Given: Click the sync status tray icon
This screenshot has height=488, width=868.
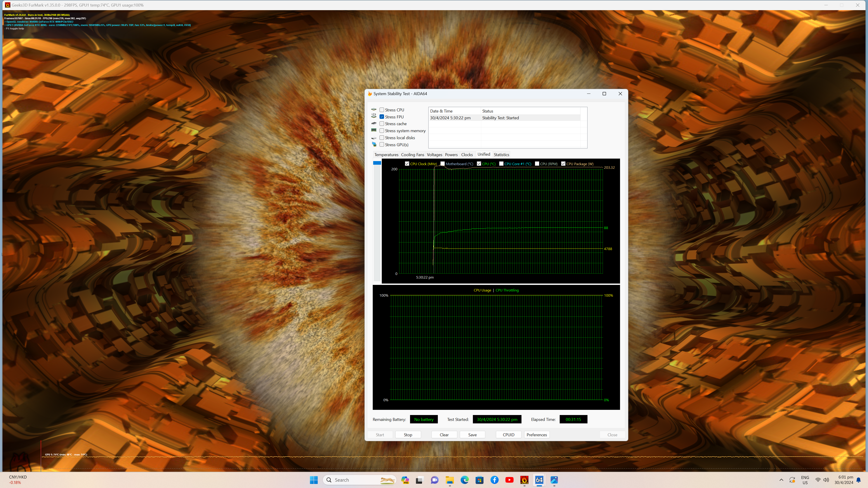Looking at the screenshot, I should pyautogui.click(x=792, y=480).
